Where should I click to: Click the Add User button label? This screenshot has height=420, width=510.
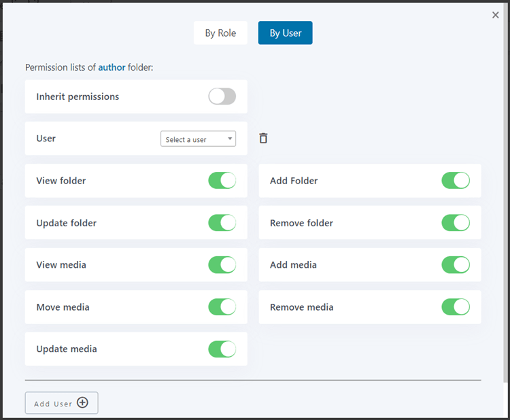coord(53,404)
